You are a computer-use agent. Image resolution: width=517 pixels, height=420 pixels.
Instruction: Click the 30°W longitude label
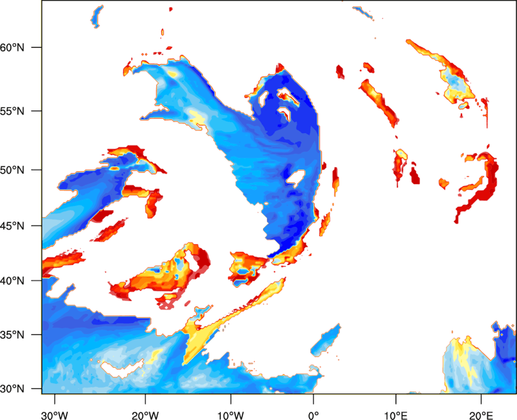(55, 415)
